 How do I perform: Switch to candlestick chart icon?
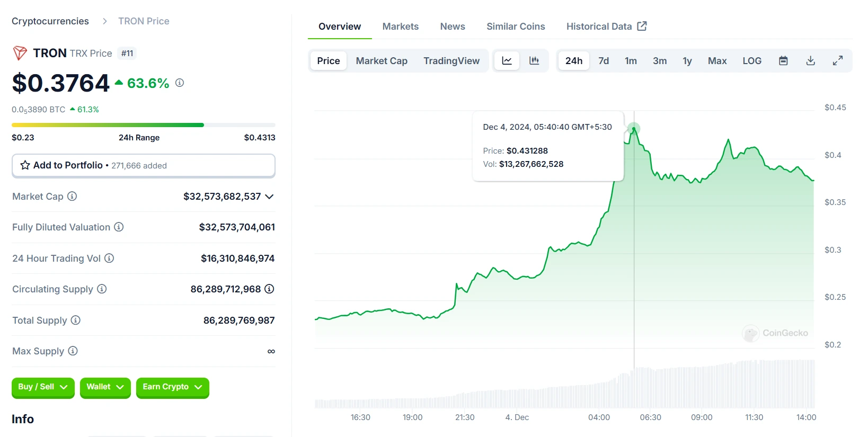(534, 61)
